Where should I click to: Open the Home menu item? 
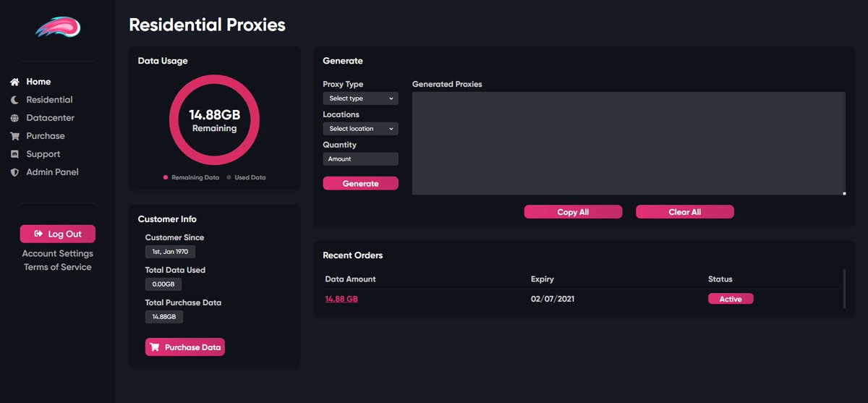tap(38, 82)
